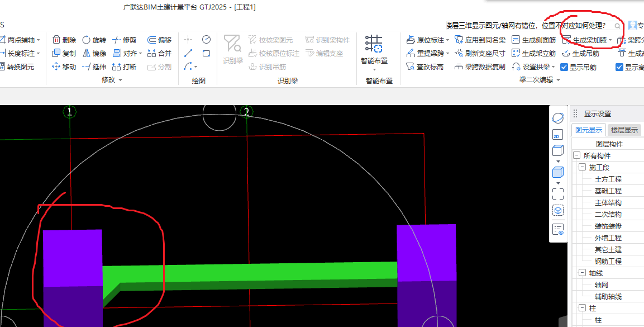The height and width of the screenshot is (327, 644).
Task: Uncheck the 显示吊筋 checkbox
Action: pyautogui.click(x=564, y=67)
